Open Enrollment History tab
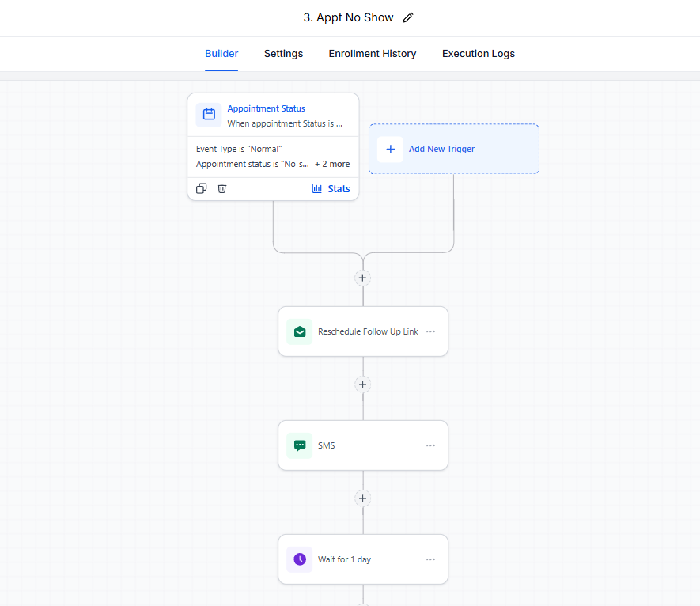Viewport: 700px width, 606px height. [x=373, y=54]
